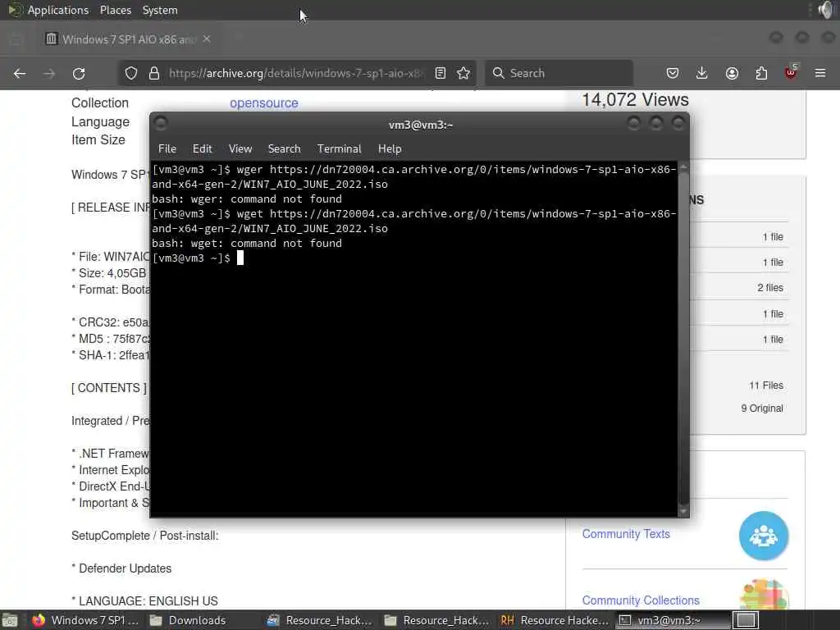Click the terminal vertical scrollbar
The image size is (840, 630).
point(683,339)
